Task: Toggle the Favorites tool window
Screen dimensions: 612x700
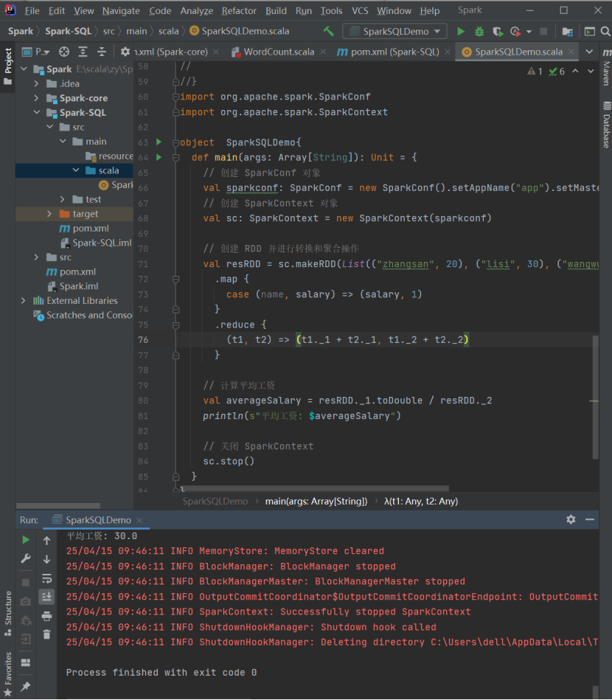Action: (x=7, y=674)
